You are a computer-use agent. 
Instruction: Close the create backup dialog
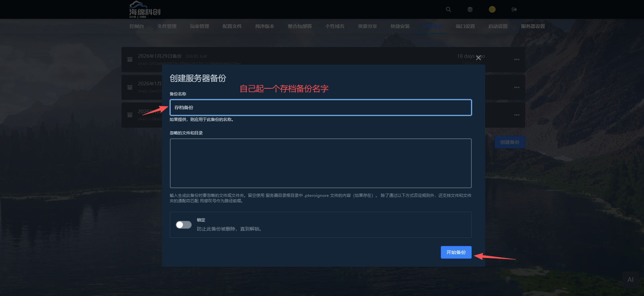click(x=478, y=58)
